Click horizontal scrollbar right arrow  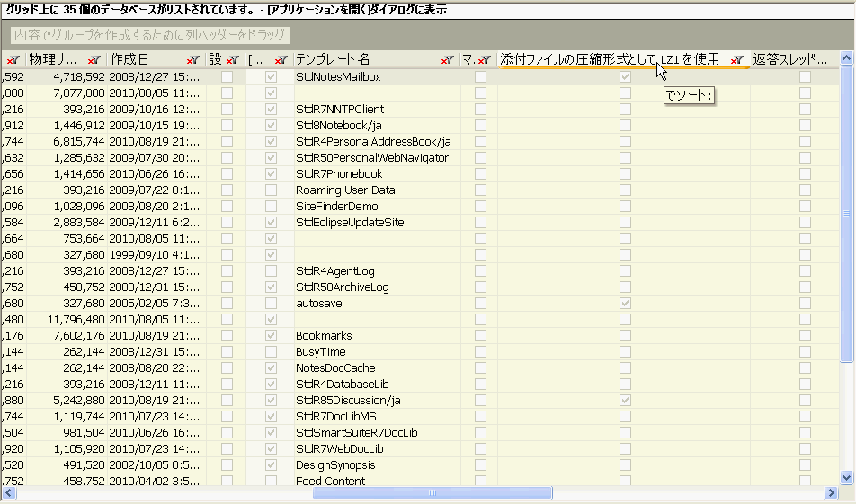tap(831, 493)
